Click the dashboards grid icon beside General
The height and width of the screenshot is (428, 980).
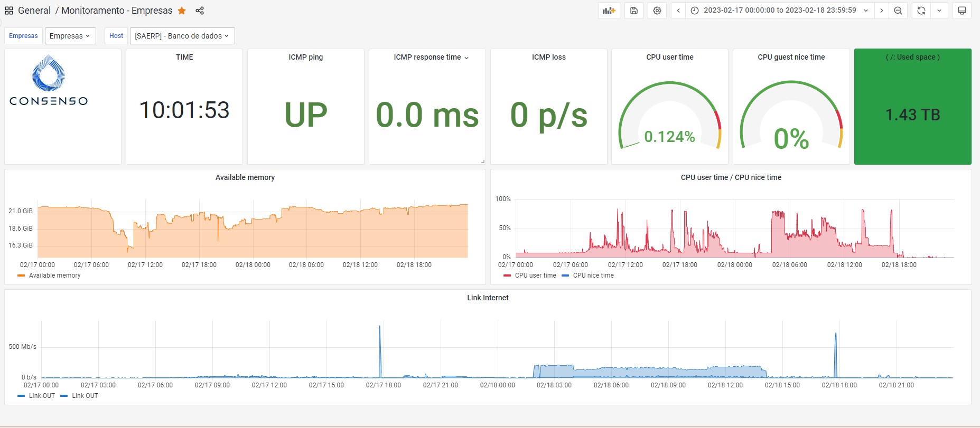click(x=9, y=11)
